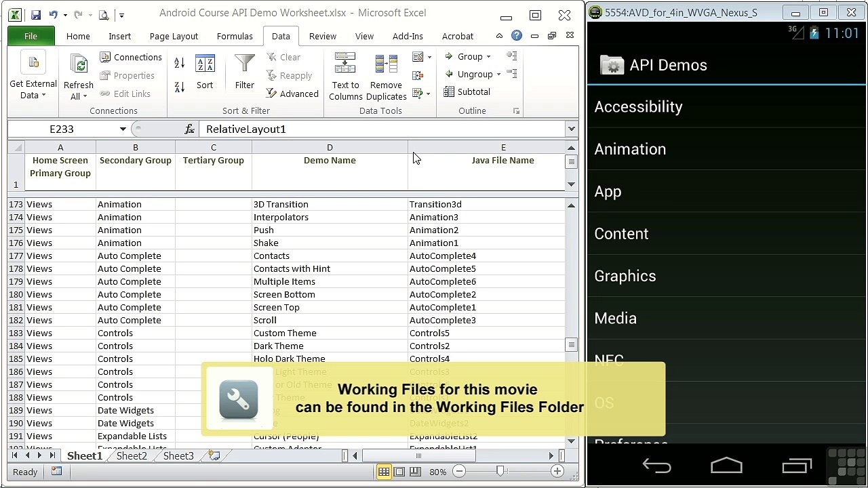Screen dimensions: 868x488
Task: Click Remove Duplicates
Action: pos(387,77)
